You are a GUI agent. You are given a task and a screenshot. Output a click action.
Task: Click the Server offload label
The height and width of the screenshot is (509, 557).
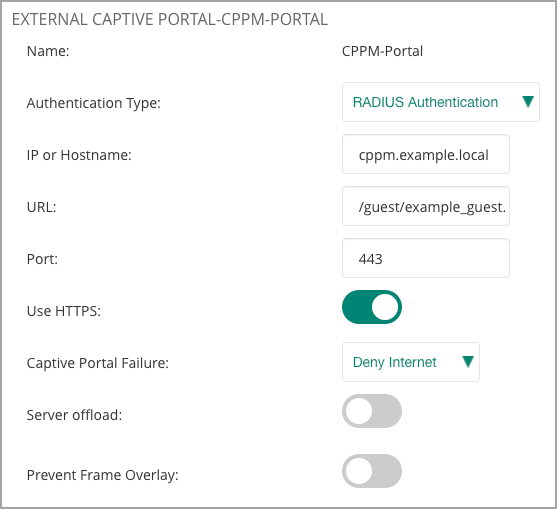click(74, 415)
